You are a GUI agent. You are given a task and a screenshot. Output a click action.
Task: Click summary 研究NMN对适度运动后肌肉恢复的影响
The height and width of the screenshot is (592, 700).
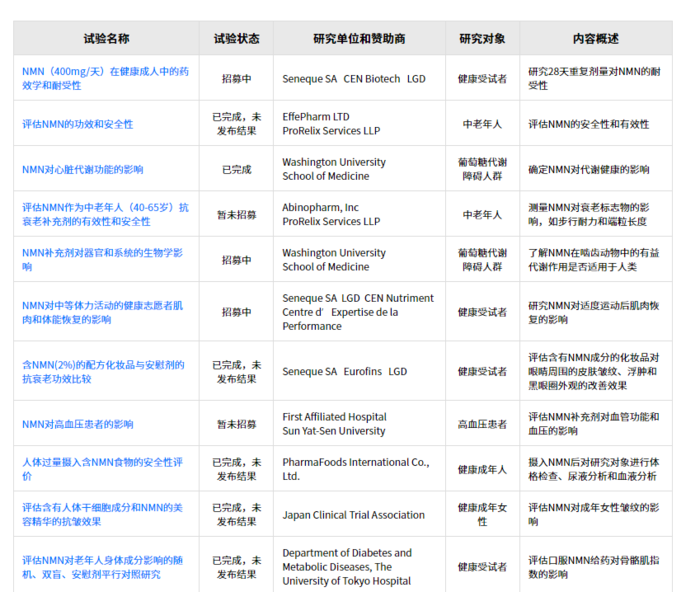(x=593, y=312)
